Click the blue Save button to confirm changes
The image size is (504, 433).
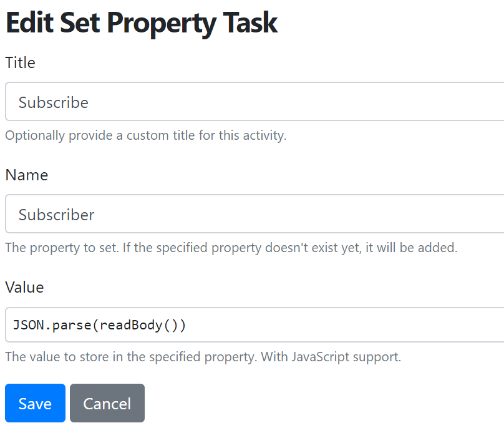click(x=34, y=403)
